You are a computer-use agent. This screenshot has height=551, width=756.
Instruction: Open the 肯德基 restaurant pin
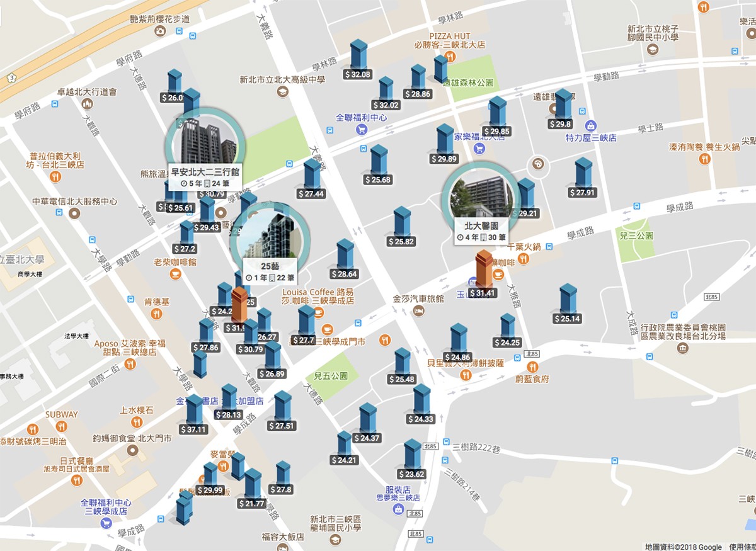(x=157, y=315)
